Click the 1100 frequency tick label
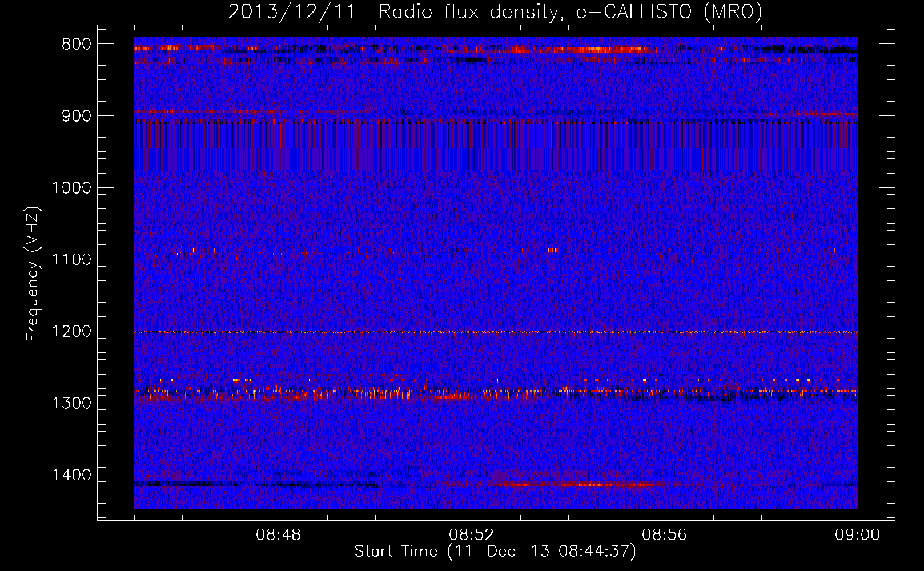 tap(71, 259)
